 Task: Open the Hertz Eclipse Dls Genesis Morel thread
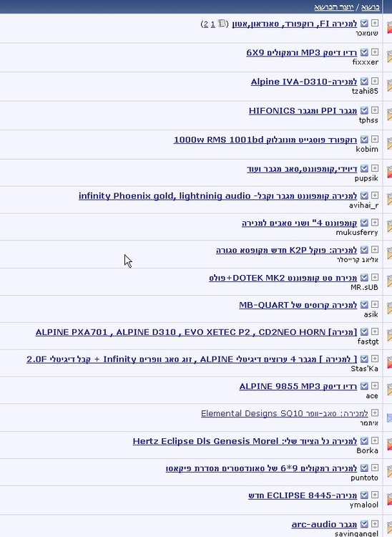(245, 441)
